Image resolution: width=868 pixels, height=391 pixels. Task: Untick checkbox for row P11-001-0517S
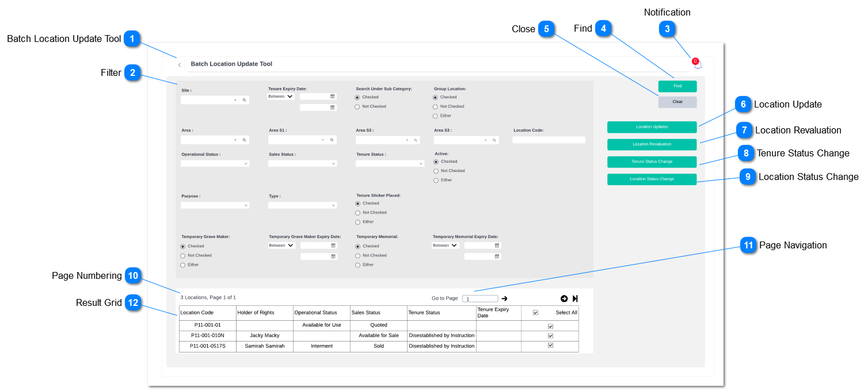(550, 346)
